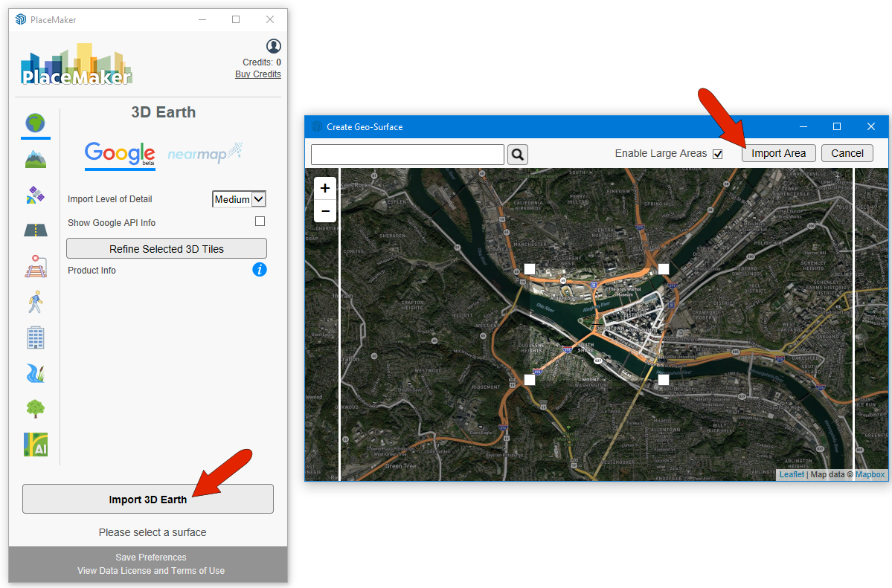
Task: Click top-left selection corner handle on map
Action: point(530,269)
